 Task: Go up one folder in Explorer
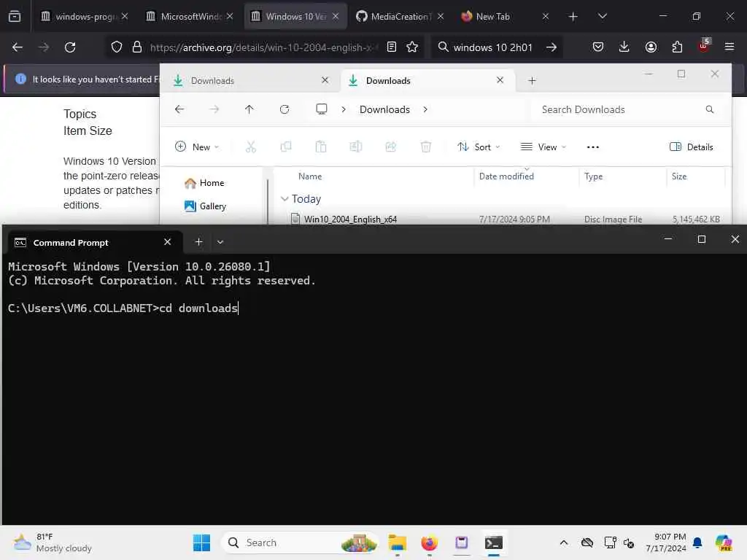tap(249, 109)
